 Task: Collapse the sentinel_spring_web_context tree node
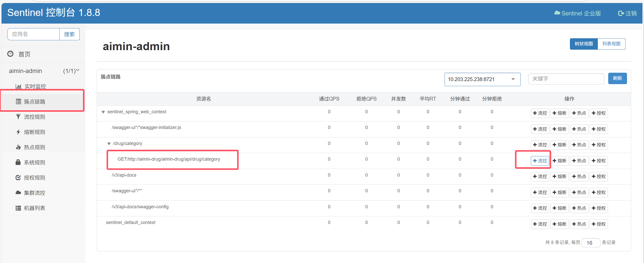tap(103, 112)
